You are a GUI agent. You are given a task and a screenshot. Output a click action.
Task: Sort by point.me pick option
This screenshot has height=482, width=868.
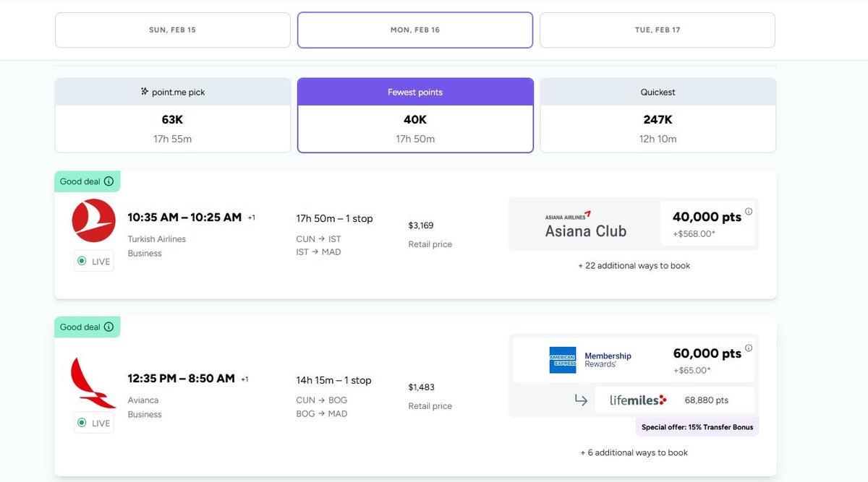click(172, 115)
